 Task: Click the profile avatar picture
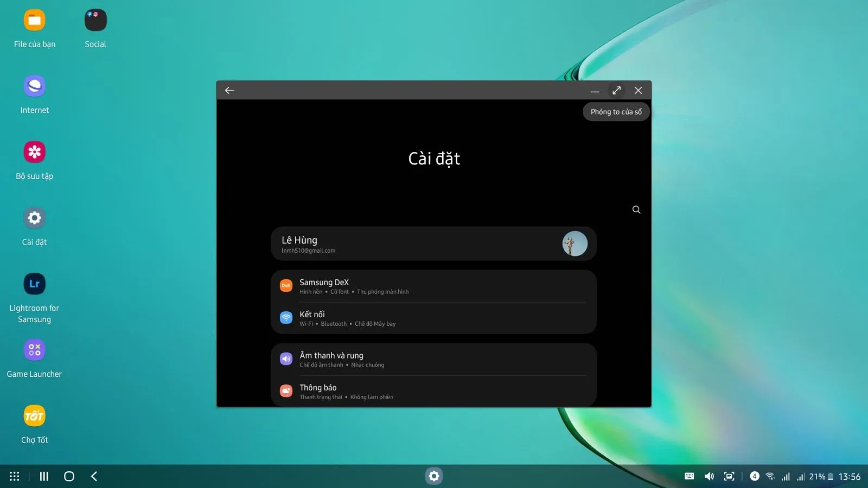pyautogui.click(x=575, y=244)
